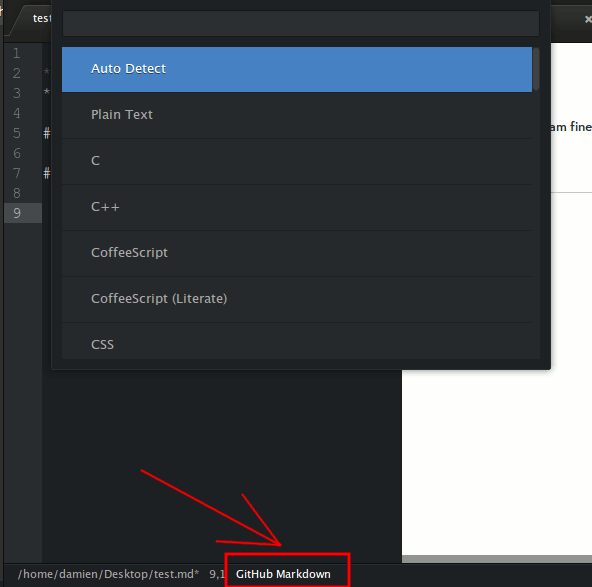This screenshot has width=592, height=587.
Task: Click line number 9 in gutter
Action: (17, 213)
